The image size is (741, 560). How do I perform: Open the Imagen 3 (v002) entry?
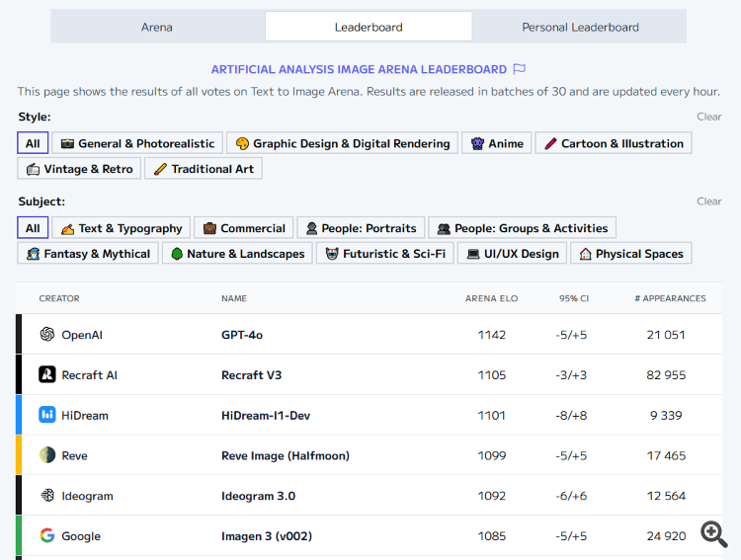267,536
